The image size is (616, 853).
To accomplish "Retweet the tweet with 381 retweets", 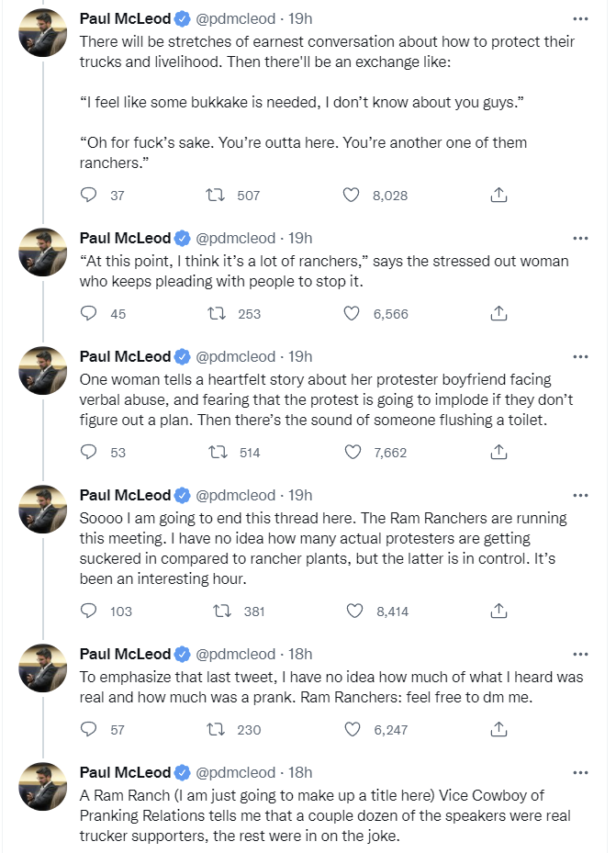I will pyautogui.click(x=221, y=611).
